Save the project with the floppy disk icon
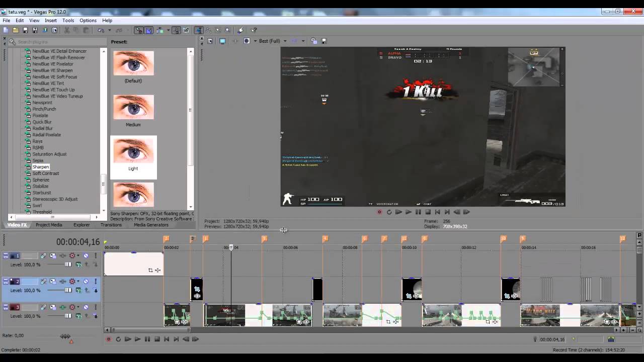 (25, 30)
